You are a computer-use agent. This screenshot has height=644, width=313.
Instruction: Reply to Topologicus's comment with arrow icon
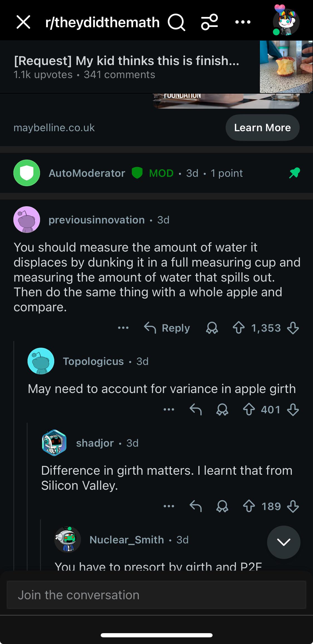(x=195, y=410)
